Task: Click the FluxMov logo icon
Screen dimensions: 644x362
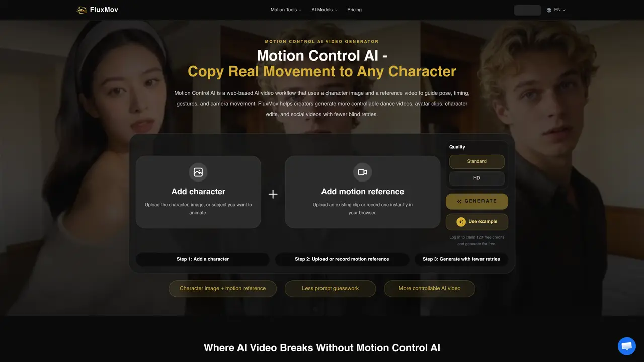Action: [82, 10]
